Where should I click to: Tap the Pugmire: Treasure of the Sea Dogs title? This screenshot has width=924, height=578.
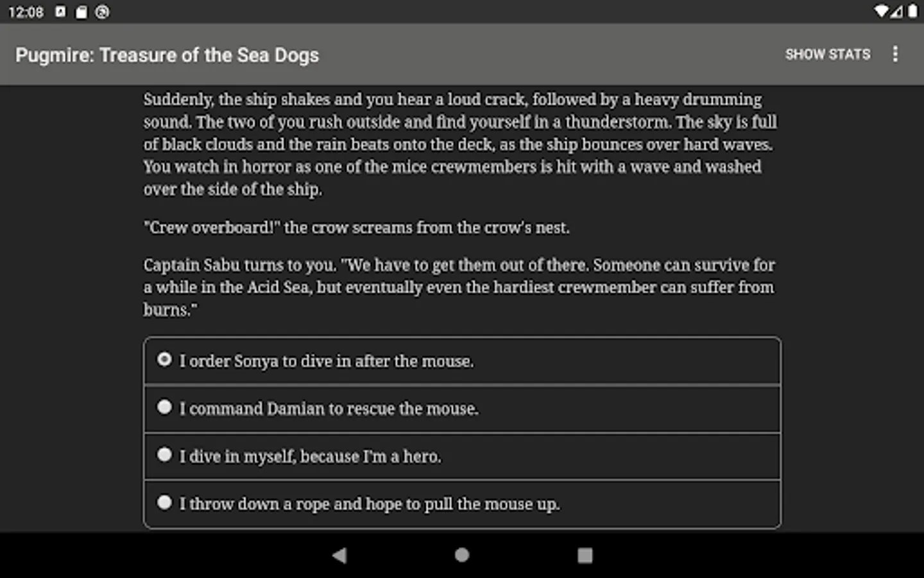(167, 55)
